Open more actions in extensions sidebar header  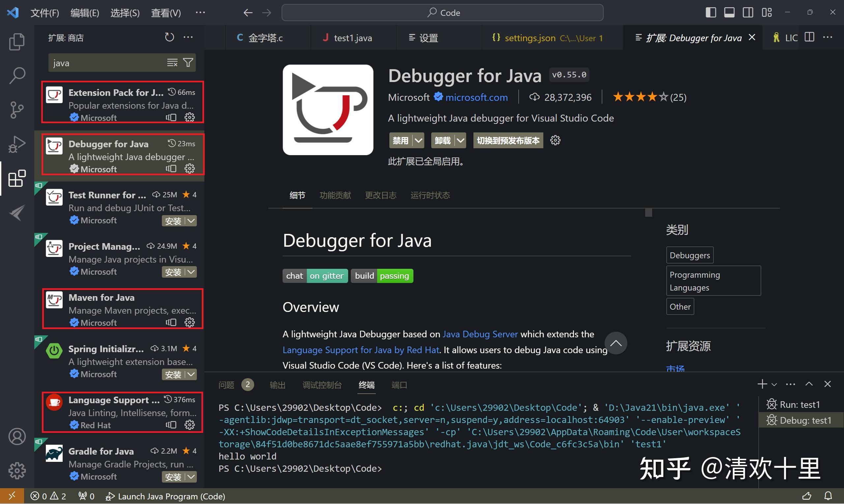188,37
